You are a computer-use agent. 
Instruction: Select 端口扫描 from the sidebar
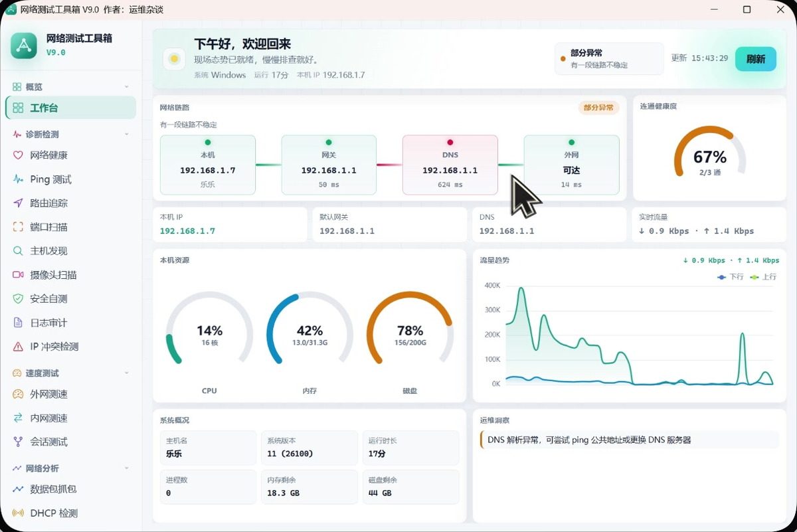70,227
